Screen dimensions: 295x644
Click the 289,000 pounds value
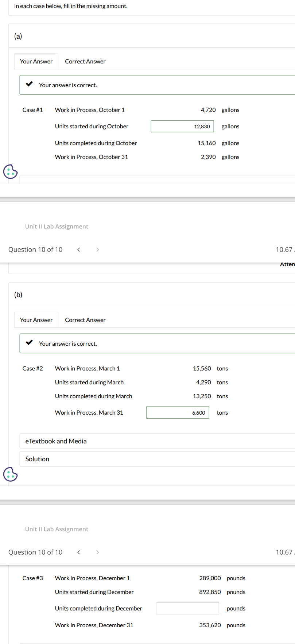point(210,578)
